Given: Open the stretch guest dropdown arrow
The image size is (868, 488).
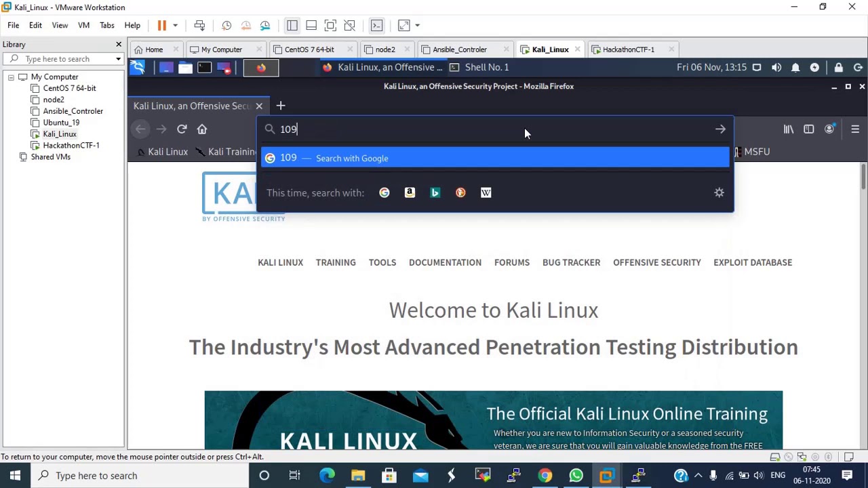Looking at the screenshot, I should click(417, 25).
